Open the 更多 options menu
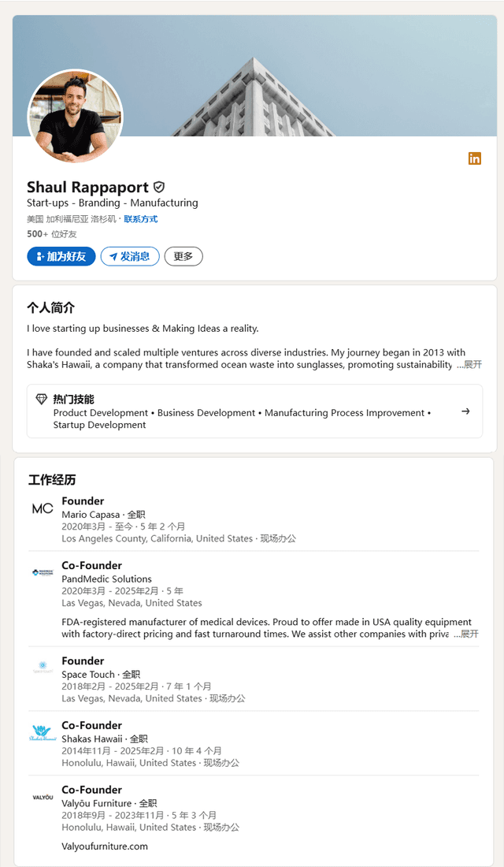Viewport: 504px width, 867px height. (x=183, y=256)
